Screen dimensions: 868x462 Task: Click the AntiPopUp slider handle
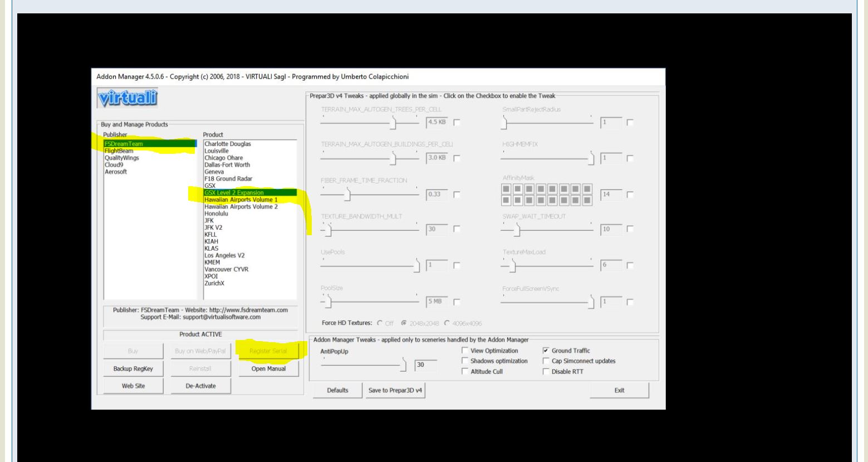405,365
